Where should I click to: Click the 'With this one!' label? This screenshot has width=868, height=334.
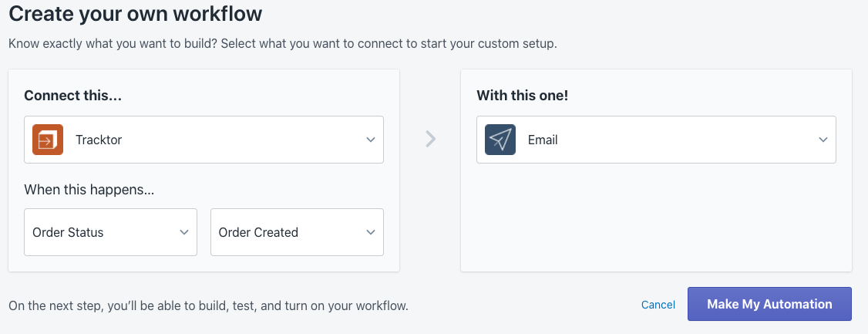click(522, 96)
